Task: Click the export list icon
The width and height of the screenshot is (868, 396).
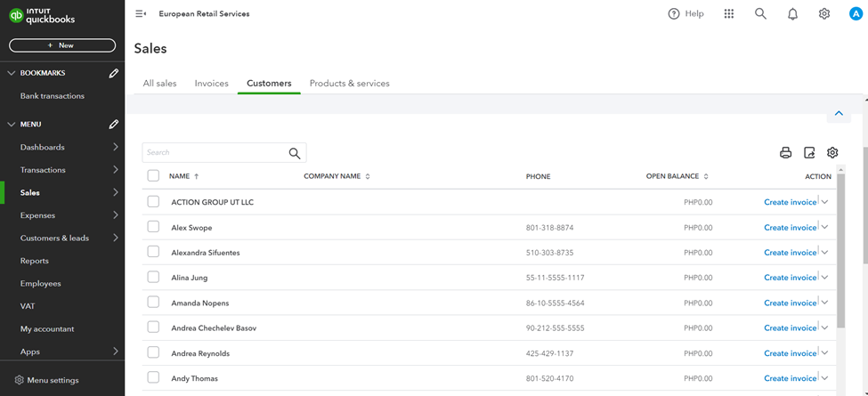Action: point(809,153)
